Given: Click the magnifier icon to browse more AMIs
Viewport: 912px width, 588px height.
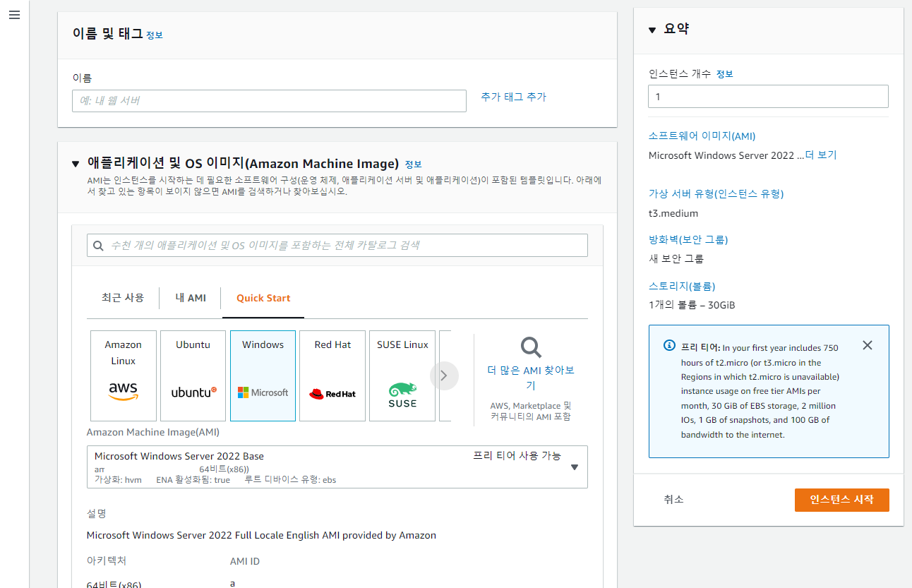Looking at the screenshot, I should [531, 347].
